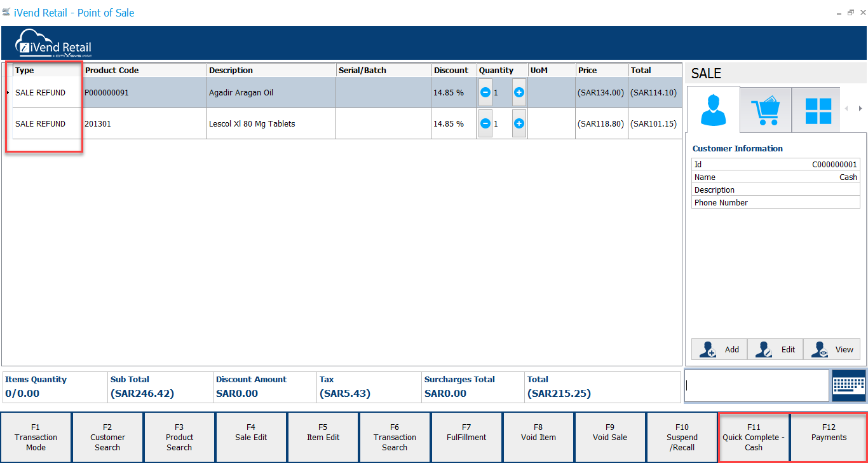
Task: Select the grand Total (SAR215.25) value
Action: 559,394
